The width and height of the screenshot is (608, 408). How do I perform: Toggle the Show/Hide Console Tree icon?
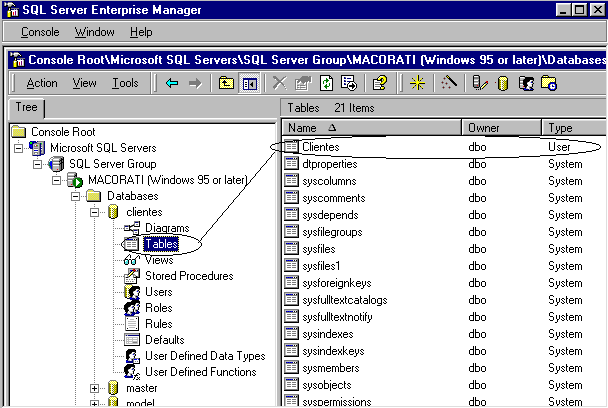(x=249, y=83)
